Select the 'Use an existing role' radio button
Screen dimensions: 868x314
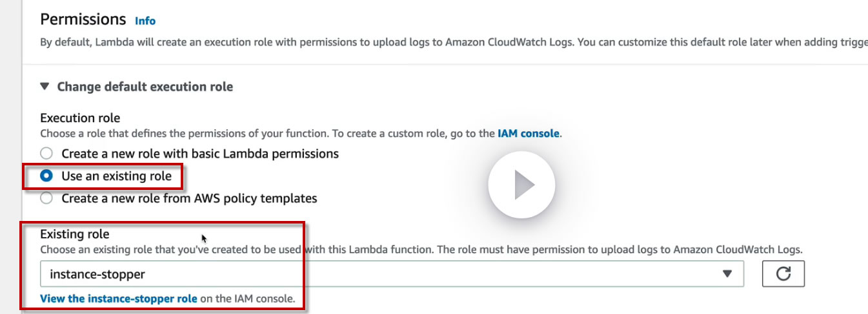point(46,176)
